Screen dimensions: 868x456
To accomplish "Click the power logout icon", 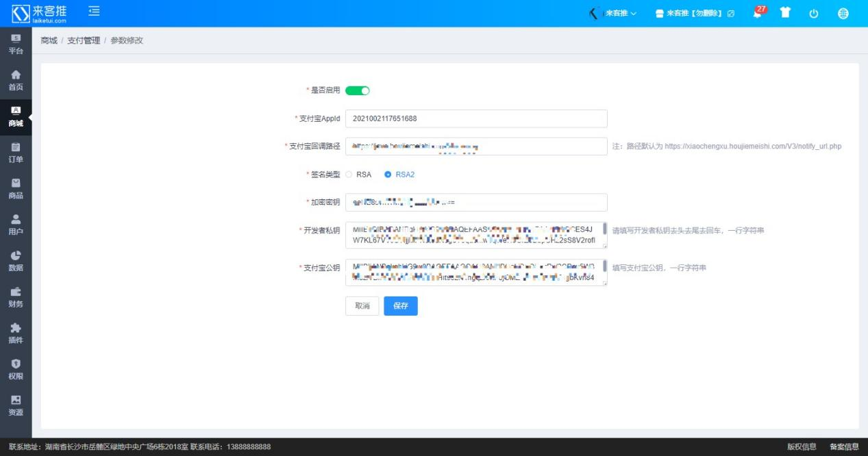I will [814, 14].
